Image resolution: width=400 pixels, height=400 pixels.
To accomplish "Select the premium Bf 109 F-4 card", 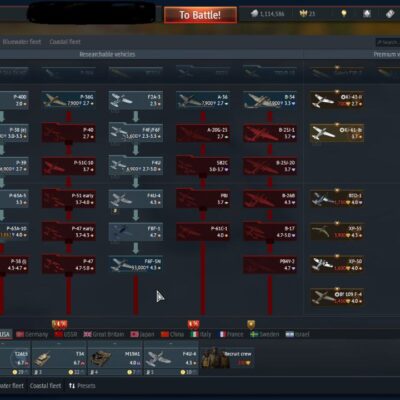I will click(x=337, y=297).
